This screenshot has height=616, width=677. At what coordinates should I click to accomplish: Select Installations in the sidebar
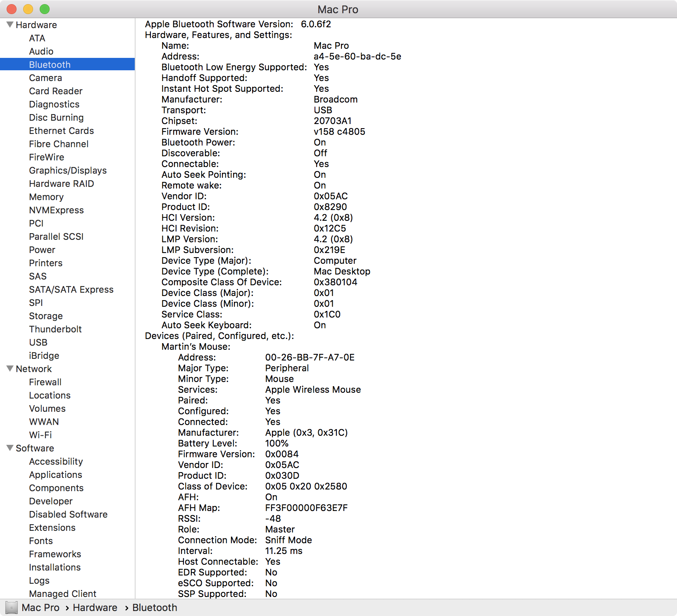tap(55, 567)
